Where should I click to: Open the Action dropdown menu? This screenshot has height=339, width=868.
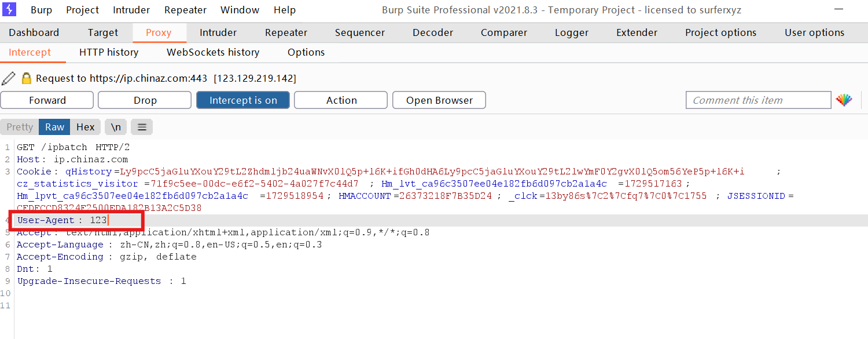click(x=341, y=100)
